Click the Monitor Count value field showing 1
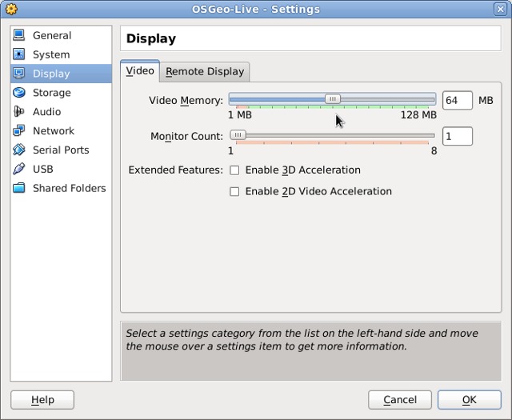Screen dimensions: 512x420 [457, 136]
